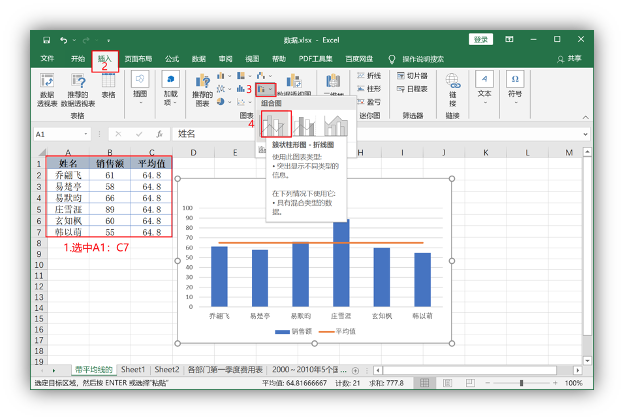This screenshot has height=420, width=624.
Task: Pick the second combo chart thumbnail
Action: click(x=307, y=125)
